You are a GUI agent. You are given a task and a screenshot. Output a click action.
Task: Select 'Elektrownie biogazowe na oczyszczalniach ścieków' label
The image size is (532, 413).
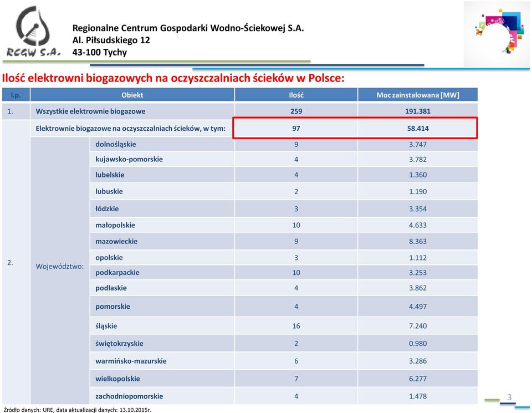[131, 129]
